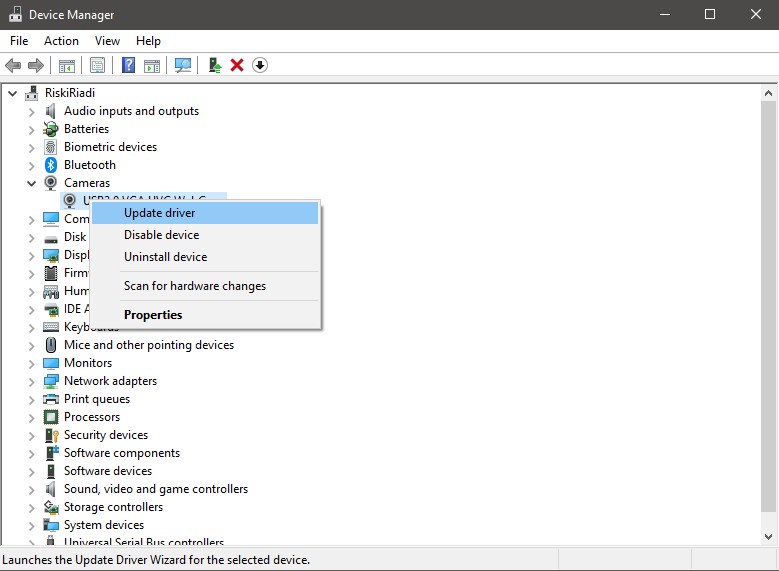Click the Storage controllers icon
779x571 pixels.
(x=51, y=507)
